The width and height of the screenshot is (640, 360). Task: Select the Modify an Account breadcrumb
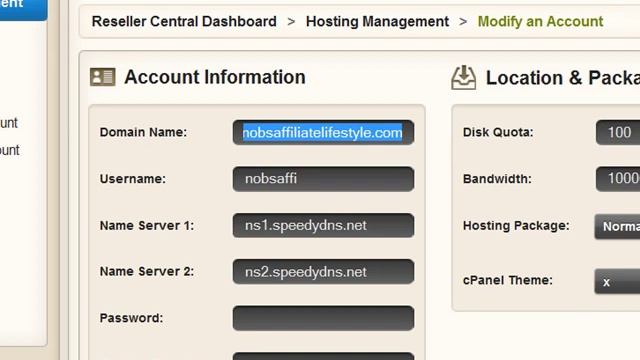point(540,21)
